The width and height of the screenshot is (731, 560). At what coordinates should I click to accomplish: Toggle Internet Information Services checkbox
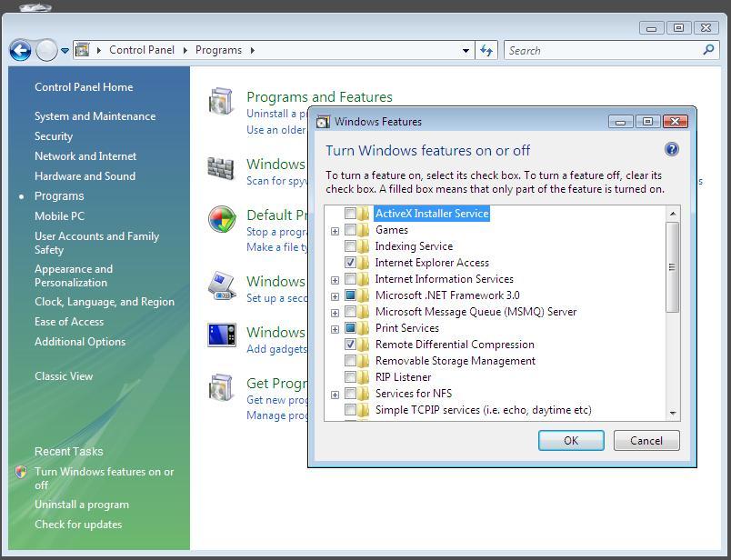[x=350, y=279]
